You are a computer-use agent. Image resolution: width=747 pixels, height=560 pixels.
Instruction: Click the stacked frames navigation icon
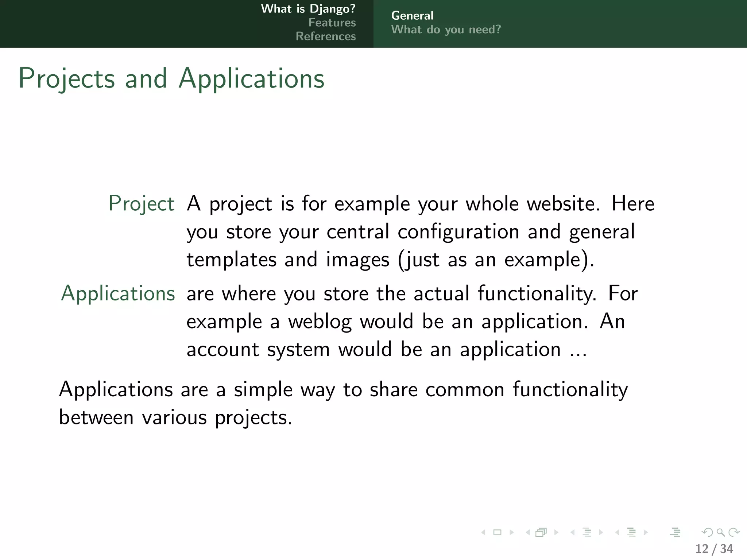pyautogui.click(x=541, y=533)
